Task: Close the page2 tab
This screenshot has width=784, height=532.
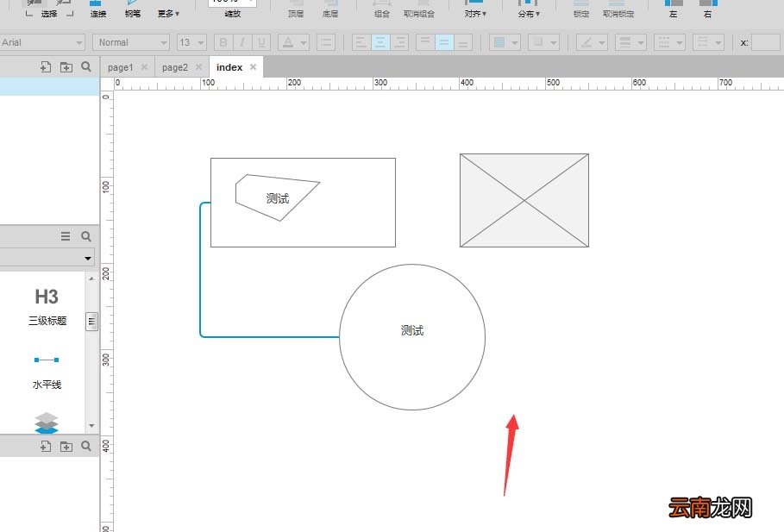Action: [x=198, y=66]
